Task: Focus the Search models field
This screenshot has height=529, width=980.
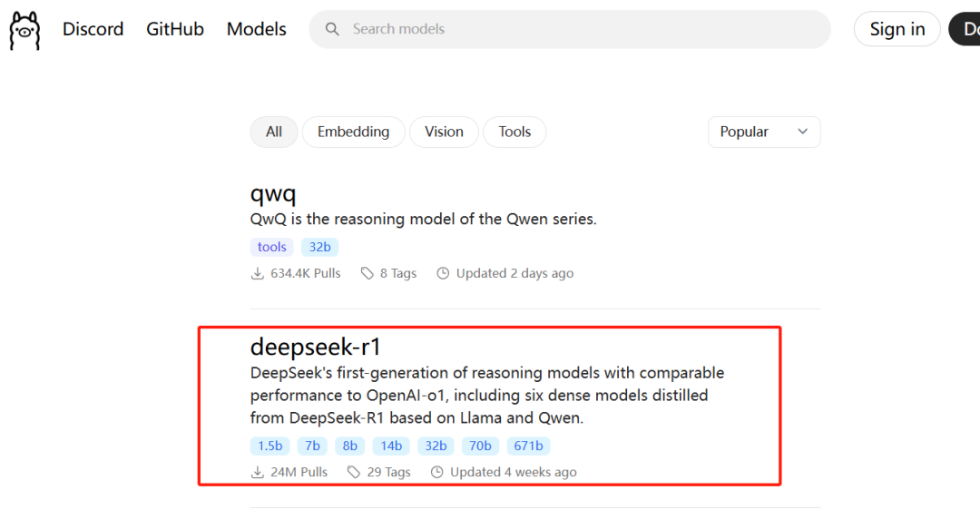Action: [569, 29]
